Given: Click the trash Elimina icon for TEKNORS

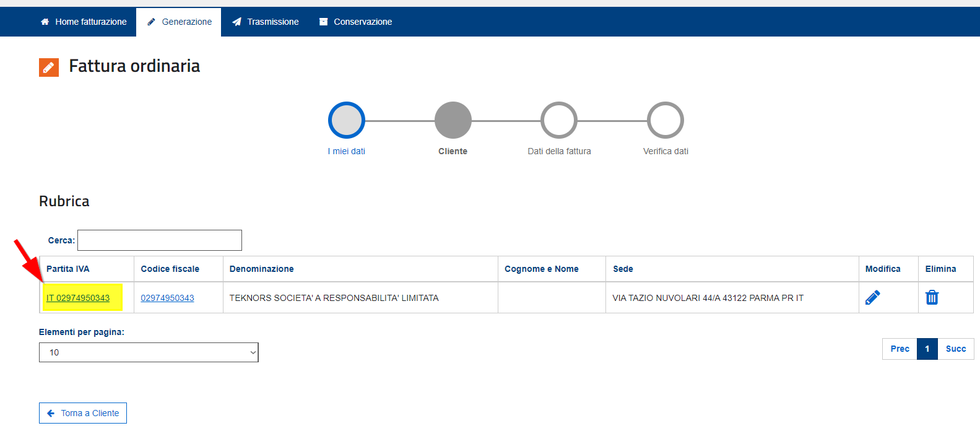Looking at the screenshot, I should point(932,298).
